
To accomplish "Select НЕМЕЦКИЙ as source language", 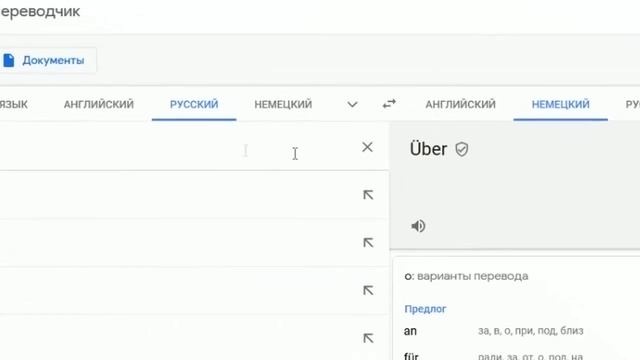I will 283,104.
